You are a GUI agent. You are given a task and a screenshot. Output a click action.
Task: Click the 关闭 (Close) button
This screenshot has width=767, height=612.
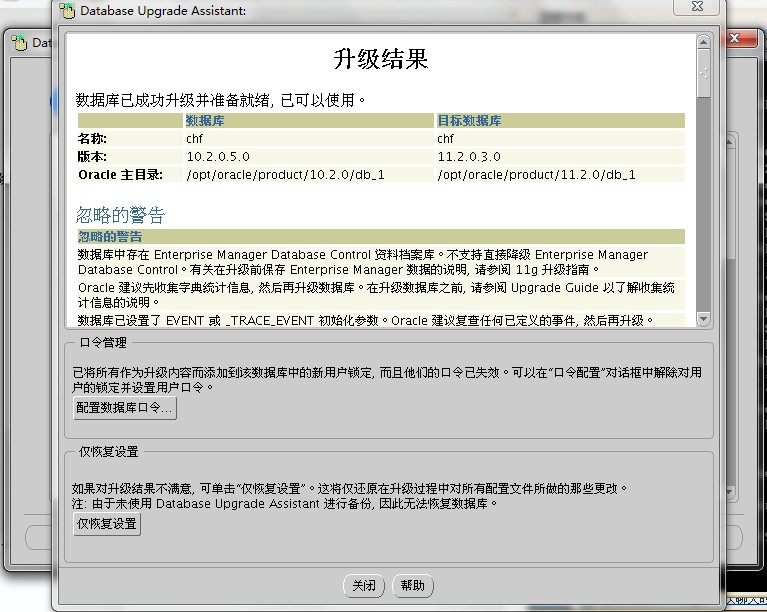(x=364, y=585)
